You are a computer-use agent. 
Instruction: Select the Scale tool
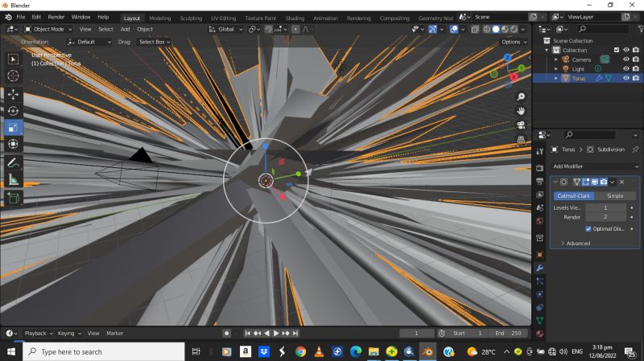pyautogui.click(x=13, y=128)
